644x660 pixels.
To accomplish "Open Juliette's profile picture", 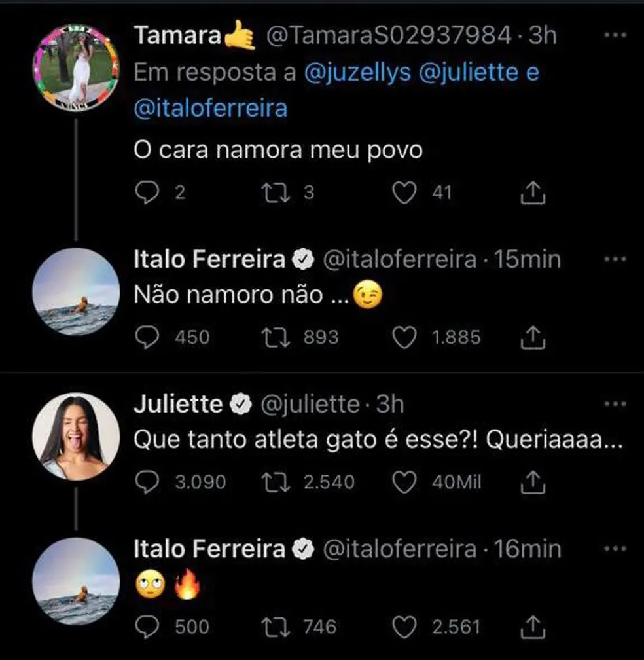I will click(75, 436).
